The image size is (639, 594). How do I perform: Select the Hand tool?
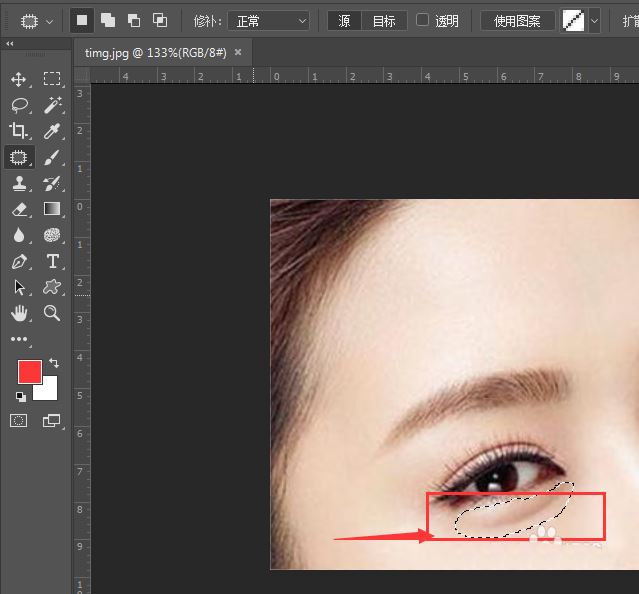click(19, 313)
